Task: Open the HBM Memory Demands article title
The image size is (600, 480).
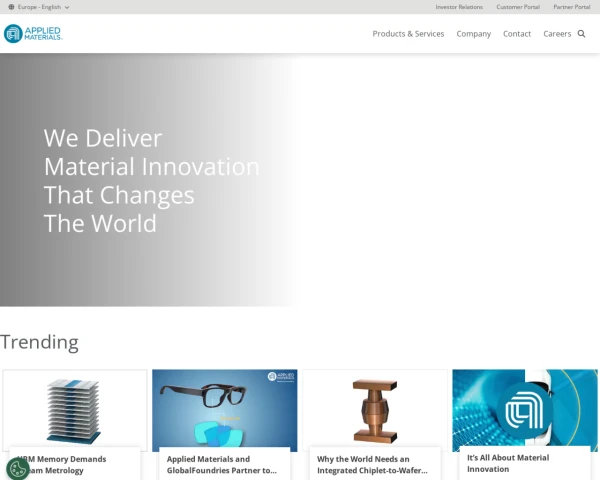Action: [x=62, y=465]
